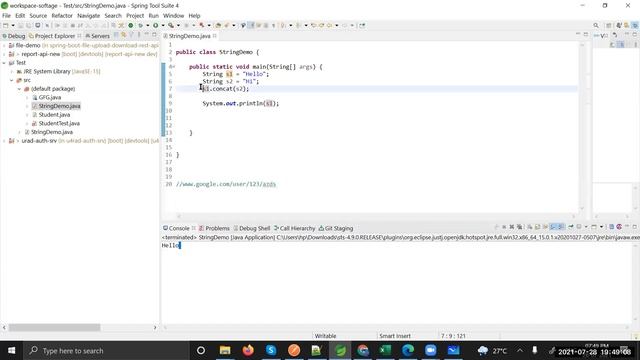Open Skype from taskbar
Screen dimensions: 640x360
click(x=271, y=350)
